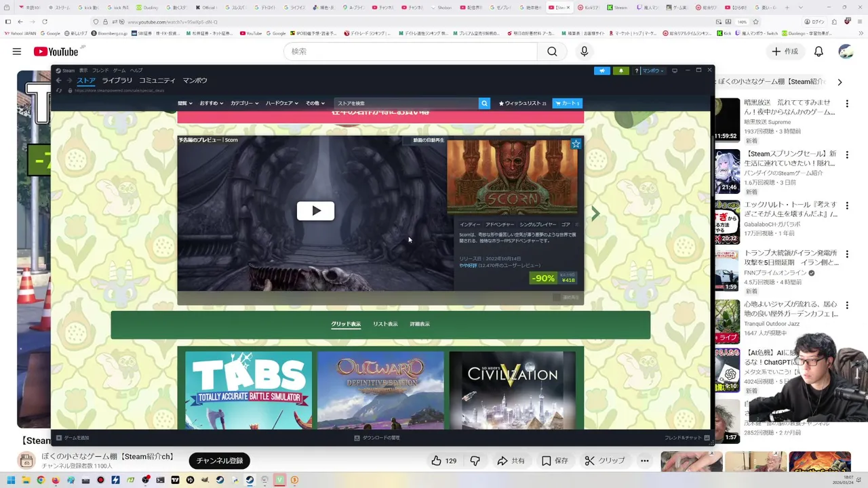Expand the マンボウ account dropdown in Steam
This screenshot has width=868, height=488.
click(654, 70)
